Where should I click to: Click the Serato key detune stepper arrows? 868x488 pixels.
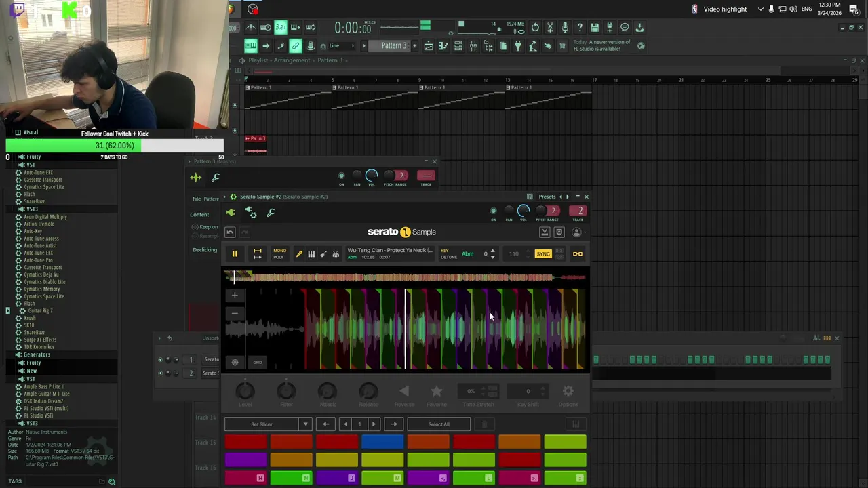pos(492,254)
